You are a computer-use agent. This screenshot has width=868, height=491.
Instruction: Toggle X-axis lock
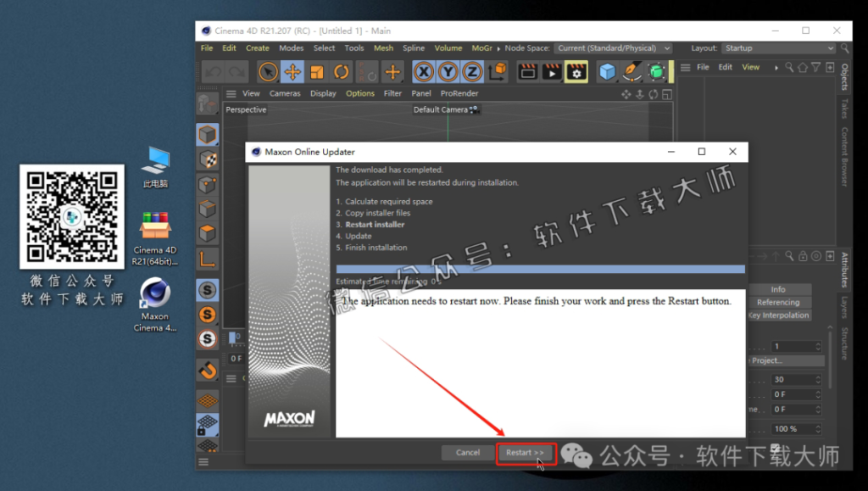(423, 72)
